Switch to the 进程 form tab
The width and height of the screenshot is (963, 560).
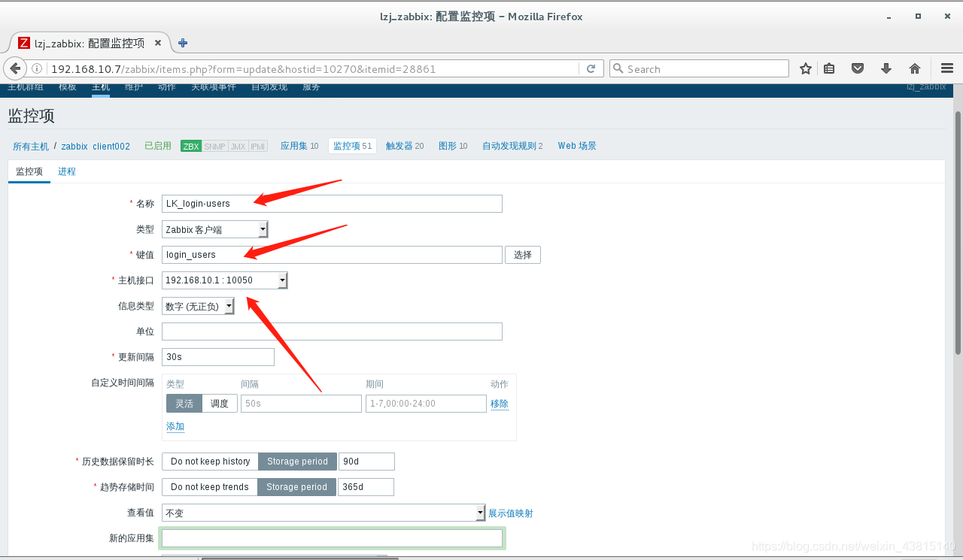click(x=67, y=171)
